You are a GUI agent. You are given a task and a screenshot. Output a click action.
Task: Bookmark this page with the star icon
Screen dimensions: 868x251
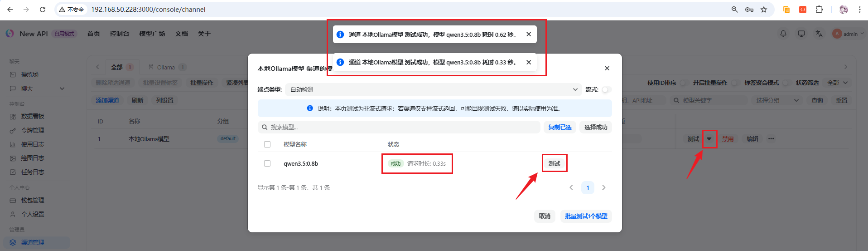(x=764, y=10)
